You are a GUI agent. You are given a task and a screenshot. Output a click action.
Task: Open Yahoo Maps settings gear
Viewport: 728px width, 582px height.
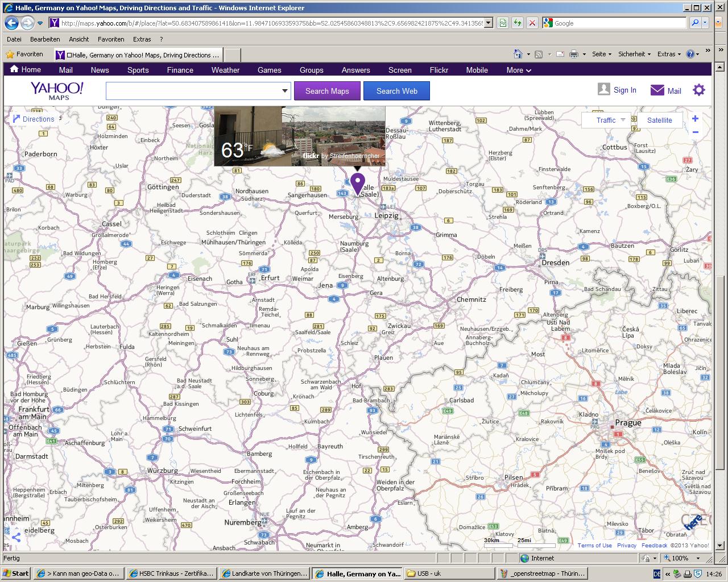[x=698, y=90]
